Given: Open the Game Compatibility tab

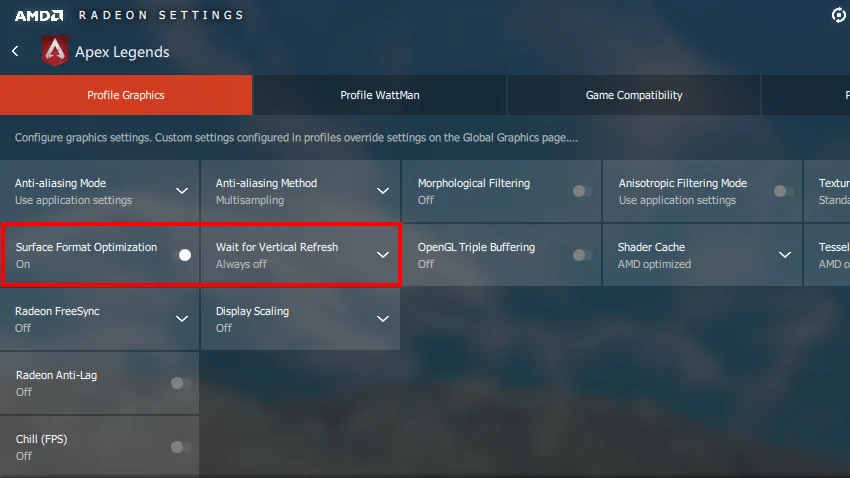Looking at the screenshot, I should (634, 95).
